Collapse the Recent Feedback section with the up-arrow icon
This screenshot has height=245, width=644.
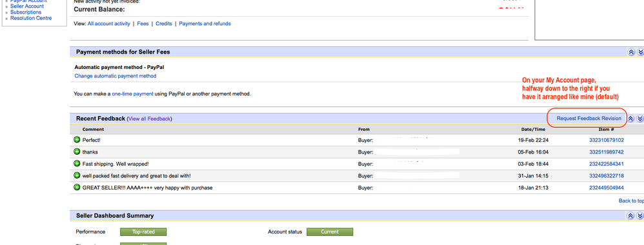(631, 119)
